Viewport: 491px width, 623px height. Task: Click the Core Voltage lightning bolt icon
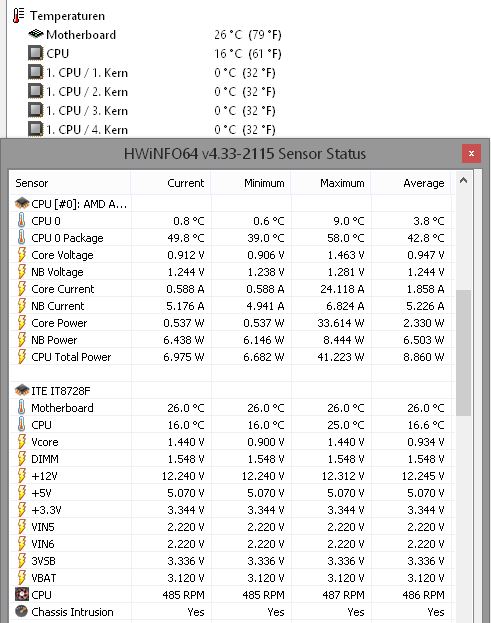coord(22,255)
